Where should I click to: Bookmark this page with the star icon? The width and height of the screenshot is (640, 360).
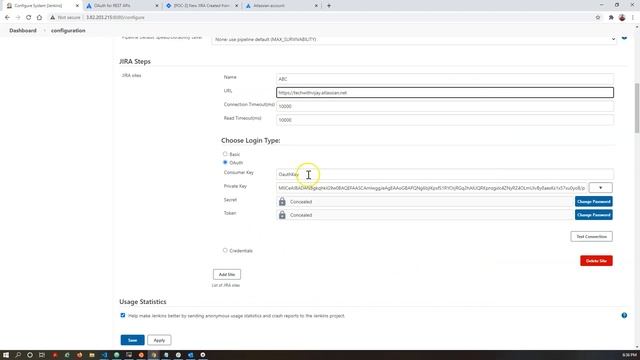pos(598,18)
